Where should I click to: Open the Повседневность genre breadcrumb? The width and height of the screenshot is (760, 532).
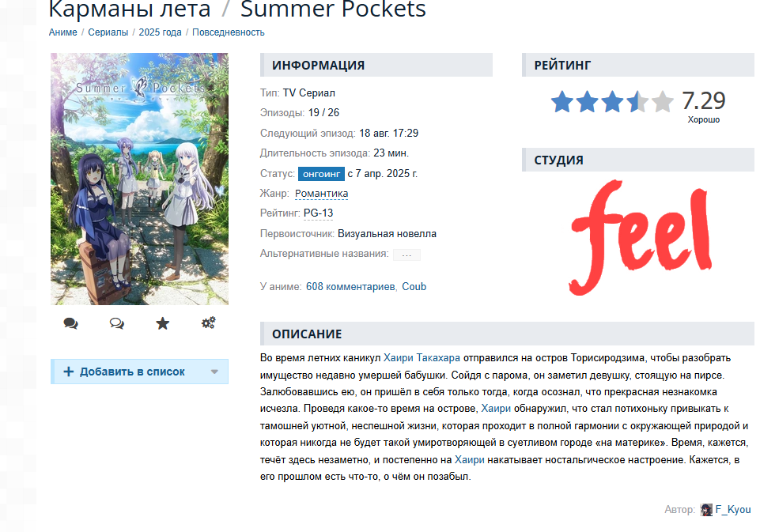(229, 32)
